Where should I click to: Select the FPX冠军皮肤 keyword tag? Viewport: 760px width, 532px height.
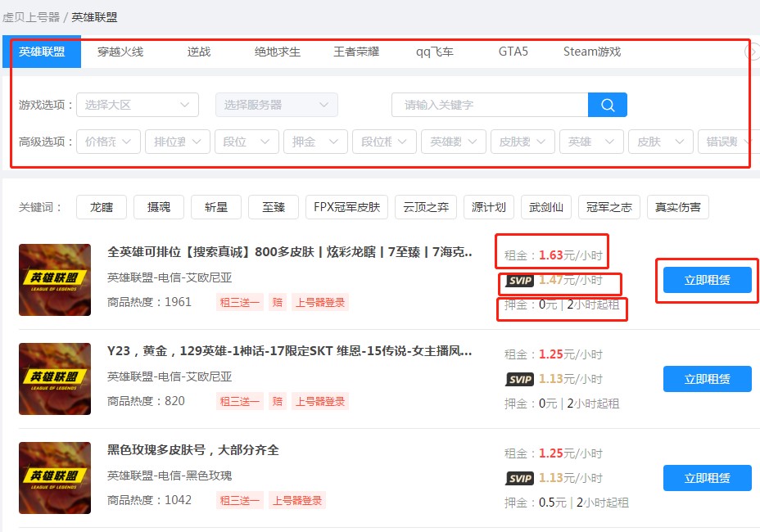click(346, 207)
